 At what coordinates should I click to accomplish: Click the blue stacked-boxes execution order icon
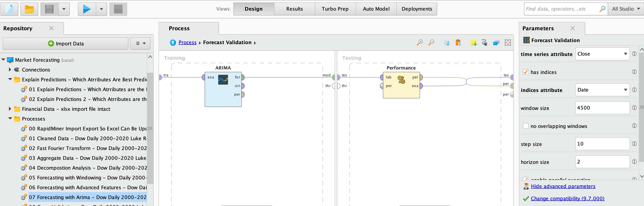[496, 43]
